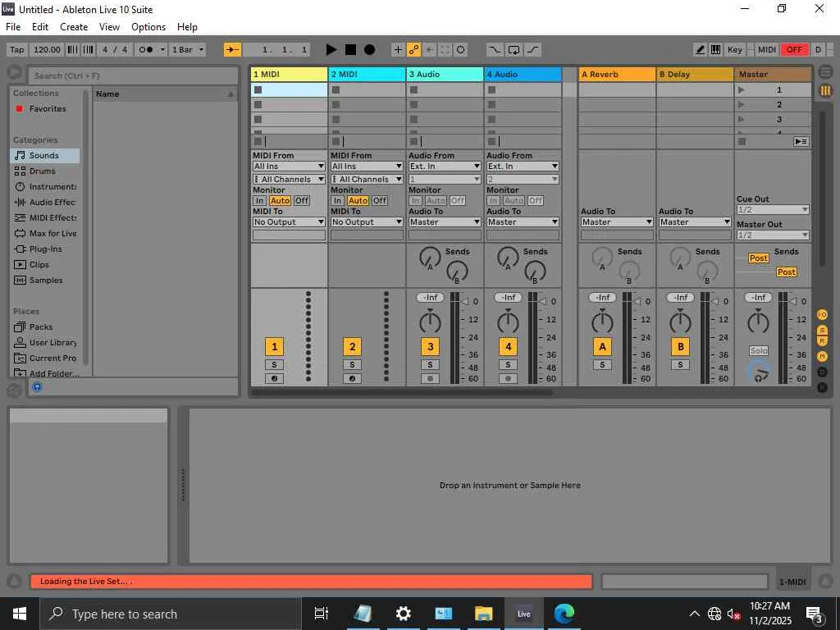Toggle Return A Reverb activator
The height and width of the screenshot is (630, 840).
[602, 347]
